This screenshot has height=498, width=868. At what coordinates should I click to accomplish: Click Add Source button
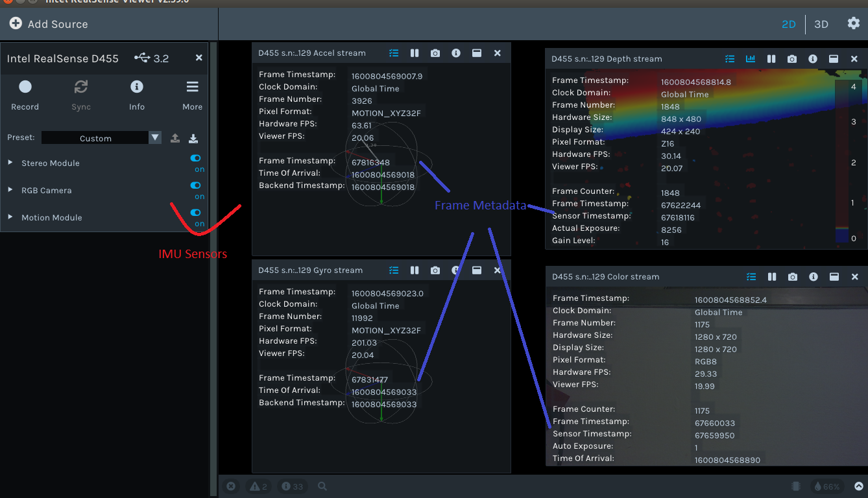click(49, 24)
